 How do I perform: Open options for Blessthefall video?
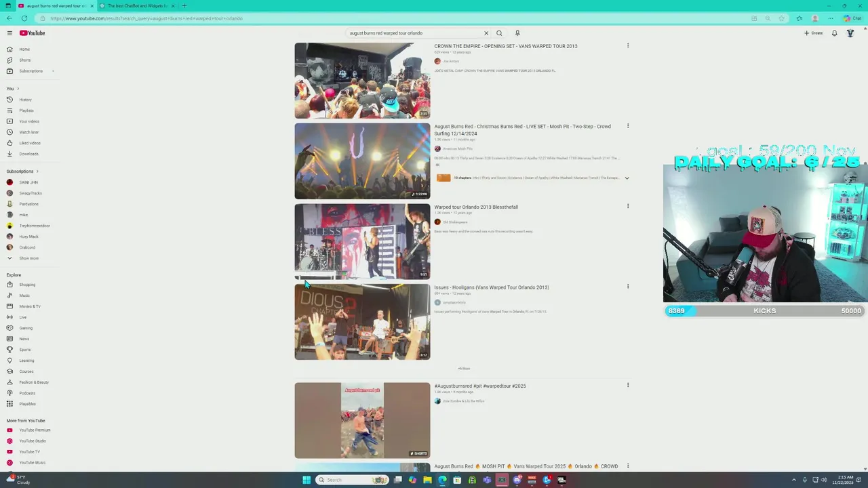click(x=628, y=206)
